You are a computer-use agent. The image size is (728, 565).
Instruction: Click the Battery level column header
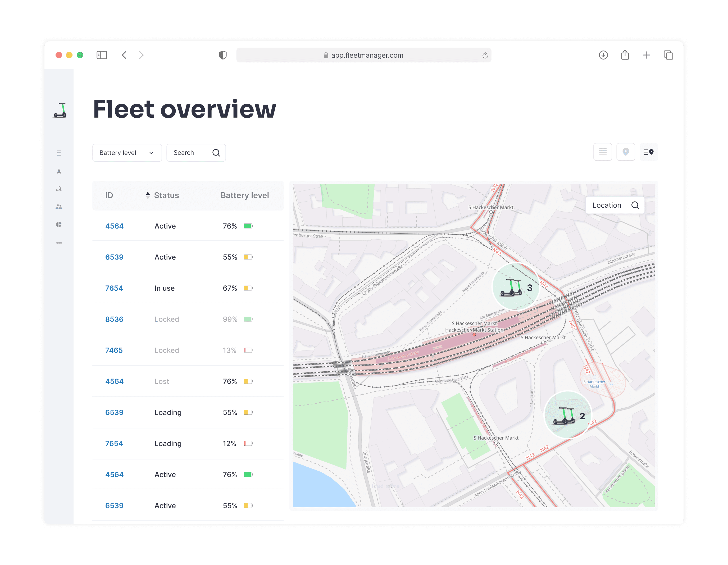coord(244,195)
